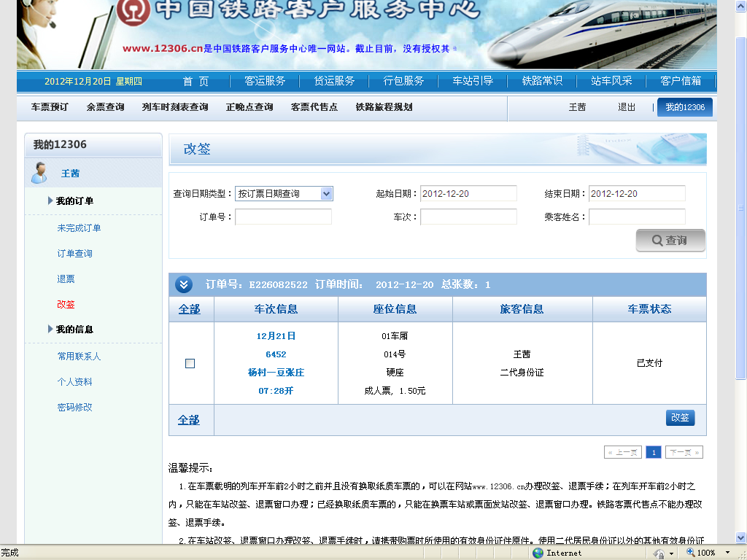Focus the 乘客姓名 input field

(637, 217)
